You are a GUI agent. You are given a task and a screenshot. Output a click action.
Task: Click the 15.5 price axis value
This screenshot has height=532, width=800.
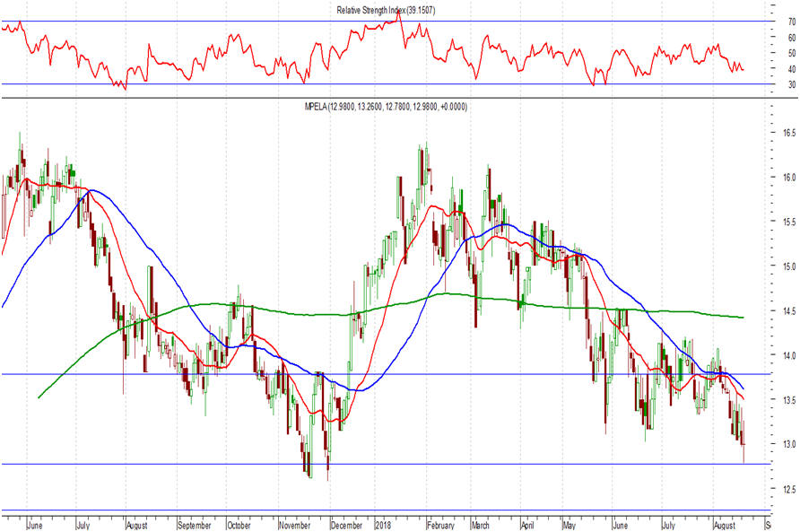pyautogui.click(x=789, y=222)
